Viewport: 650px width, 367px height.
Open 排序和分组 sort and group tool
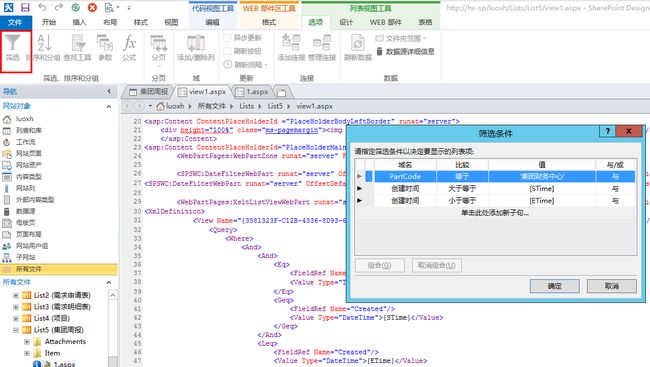(43, 48)
